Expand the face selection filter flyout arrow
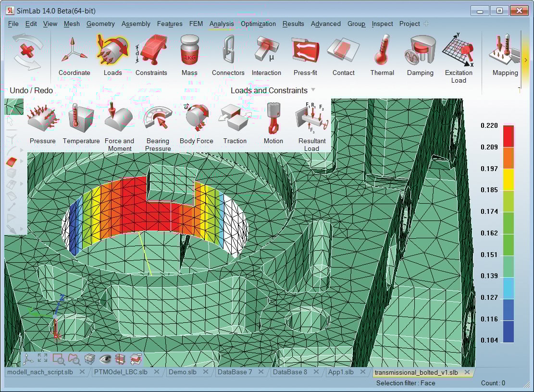Screen dimensions: 534x392 tap(22, 161)
